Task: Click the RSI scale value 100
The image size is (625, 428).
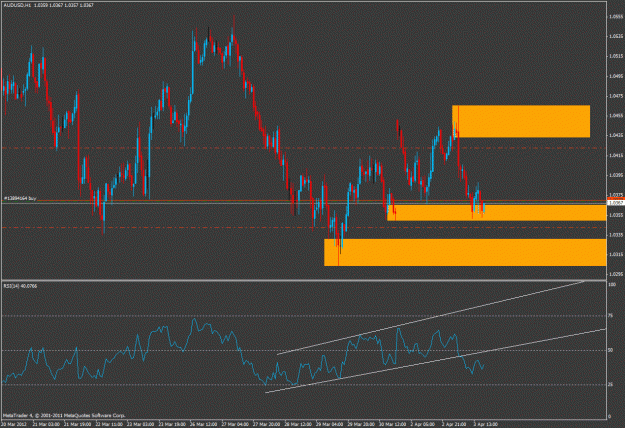Action: point(612,285)
